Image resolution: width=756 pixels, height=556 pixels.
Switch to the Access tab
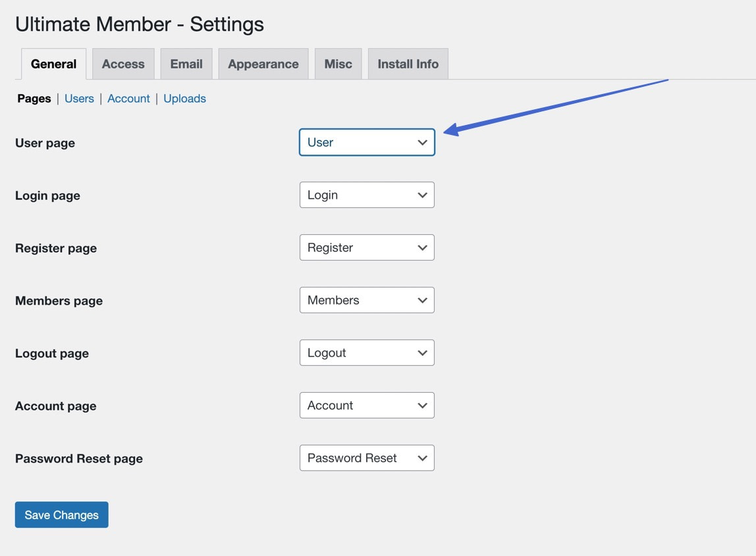(123, 64)
